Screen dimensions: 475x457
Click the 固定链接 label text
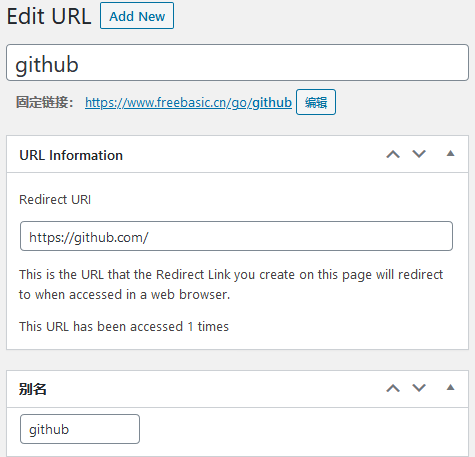click(x=44, y=102)
